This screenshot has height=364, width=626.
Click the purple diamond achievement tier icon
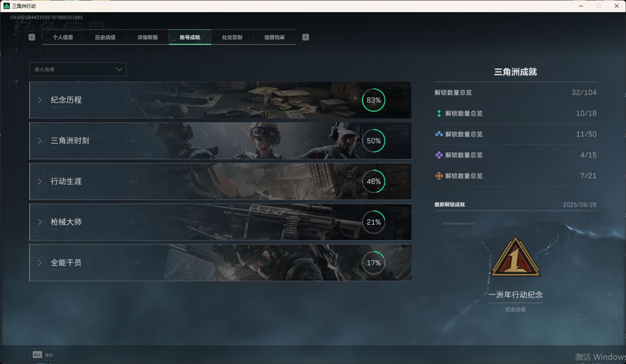(x=439, y=155)
